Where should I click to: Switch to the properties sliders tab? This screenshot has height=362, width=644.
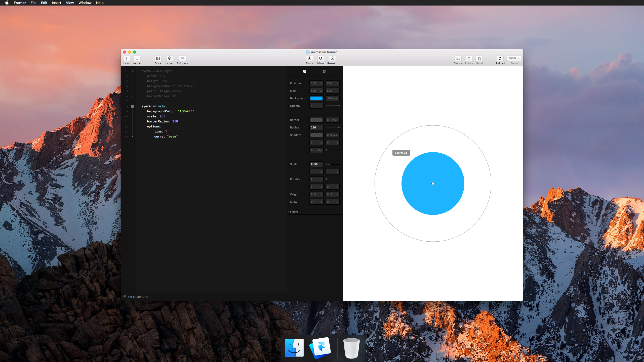[x=305, y=71]
